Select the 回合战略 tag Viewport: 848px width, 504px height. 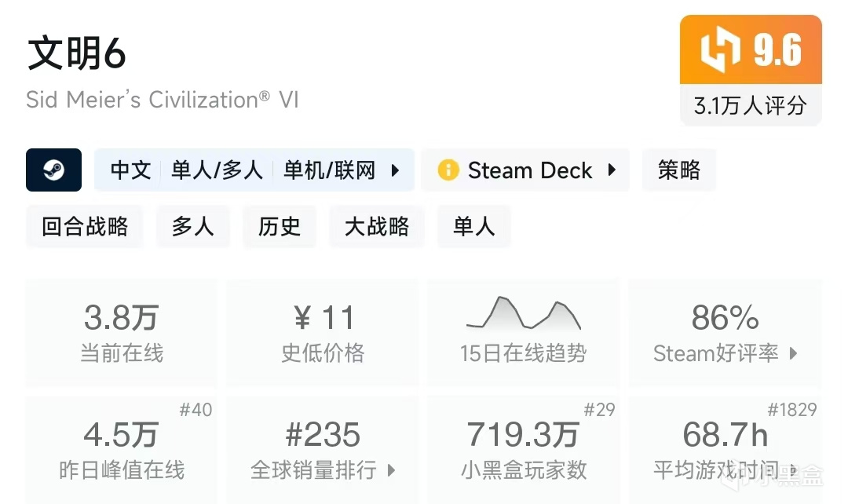pos(85,227)
